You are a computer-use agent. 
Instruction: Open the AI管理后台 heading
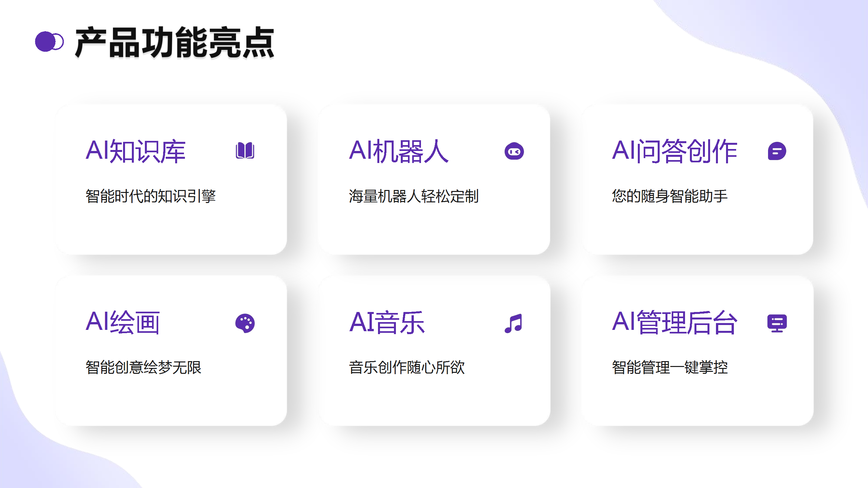[x=675, y=323]
